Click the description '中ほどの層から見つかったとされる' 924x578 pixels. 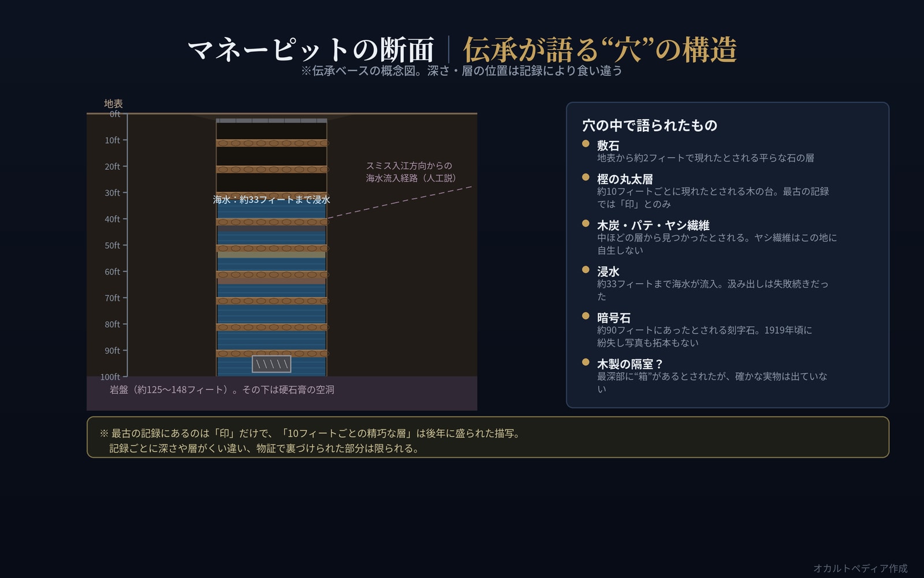tap(717, 244)
